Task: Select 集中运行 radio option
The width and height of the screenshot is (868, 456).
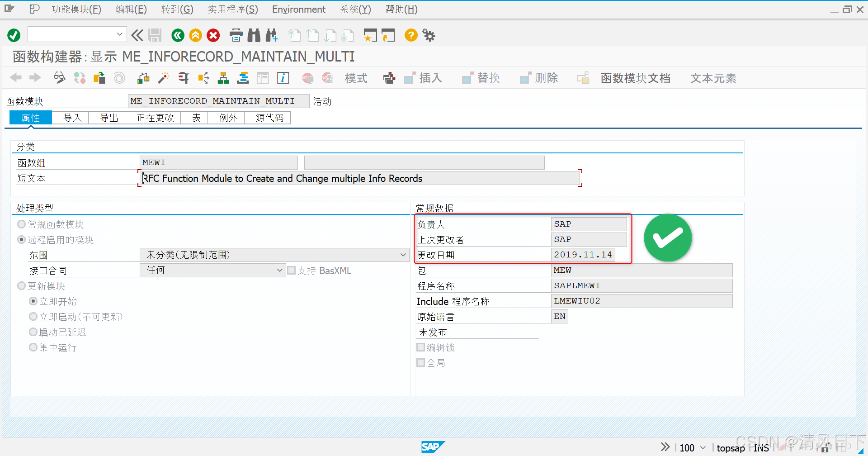Action: click(x=33, y=347)
